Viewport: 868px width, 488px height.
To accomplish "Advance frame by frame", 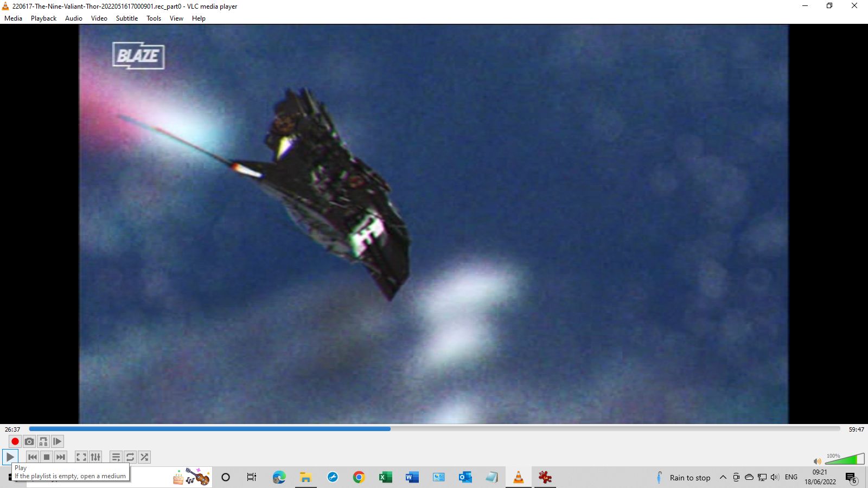I will click(x=57, y=441).
